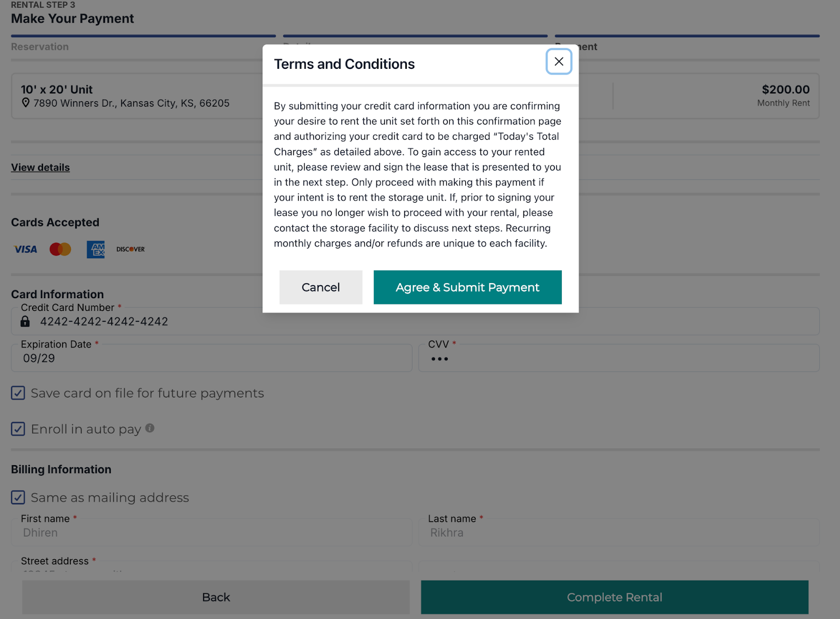Image resolution: width=840 pixels, height=619 pixels.
Task: Uncheck Same as mailing address checkbox
Action: click(18, 497)
